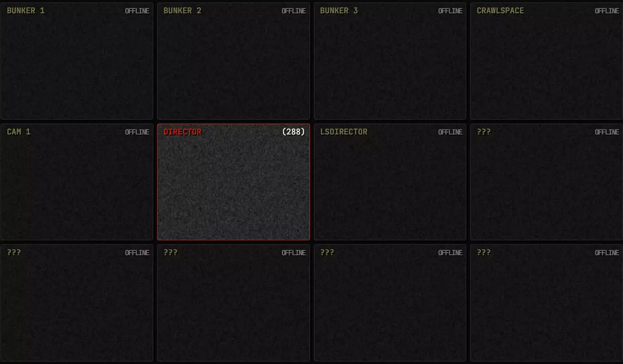Click OFFLINE status on BUNKER 1

click(137, 11)
